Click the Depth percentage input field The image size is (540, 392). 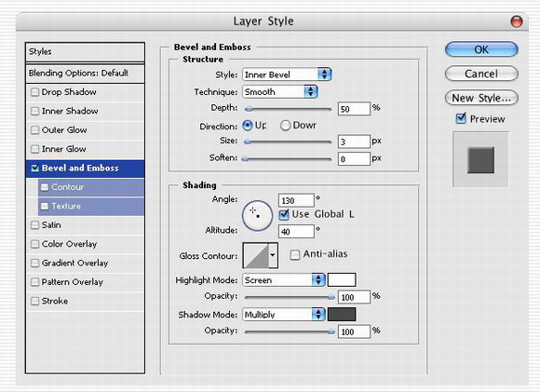coord(354,109)
